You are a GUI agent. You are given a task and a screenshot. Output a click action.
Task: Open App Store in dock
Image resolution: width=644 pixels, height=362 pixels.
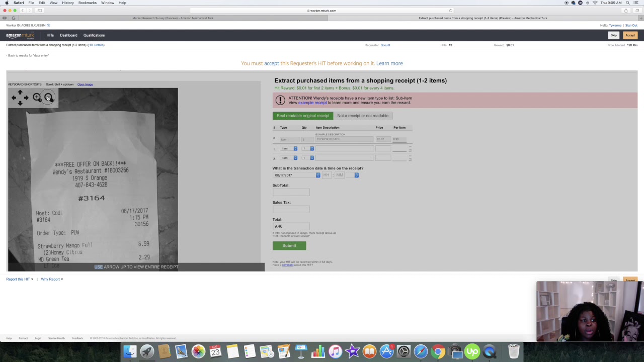coord(386,351)
